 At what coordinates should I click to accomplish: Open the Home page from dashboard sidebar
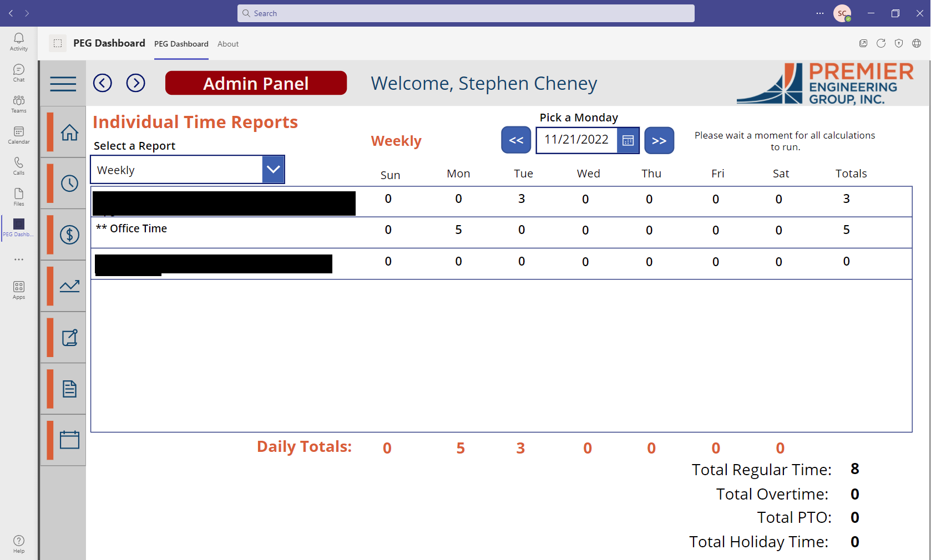coord(70,132)
